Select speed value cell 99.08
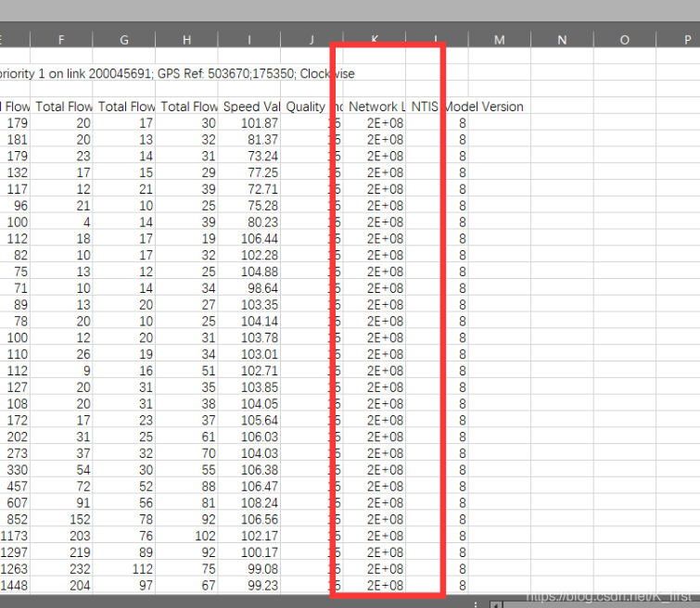 (249, 569)
